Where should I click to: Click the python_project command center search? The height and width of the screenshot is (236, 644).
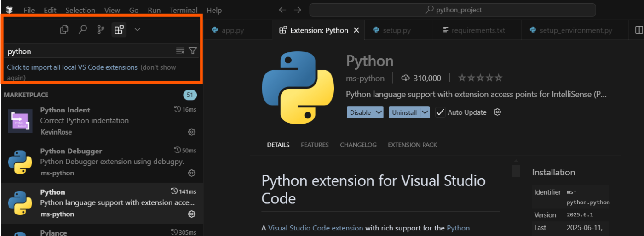point(453,10)
